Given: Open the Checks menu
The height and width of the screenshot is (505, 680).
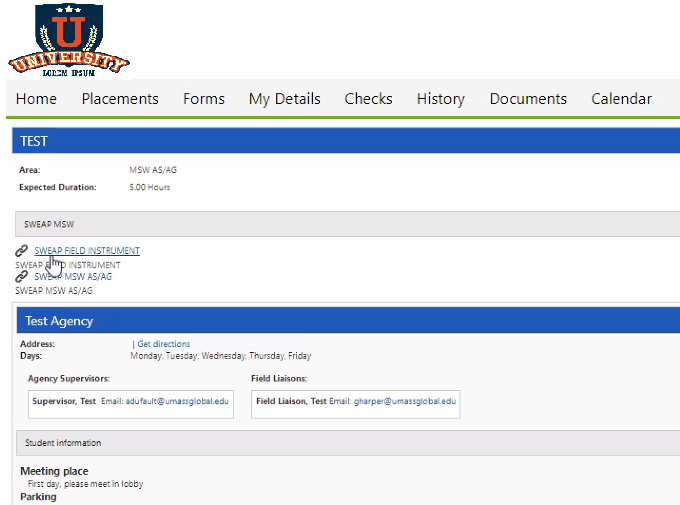Looking at the screenshot, I should 368,99.
